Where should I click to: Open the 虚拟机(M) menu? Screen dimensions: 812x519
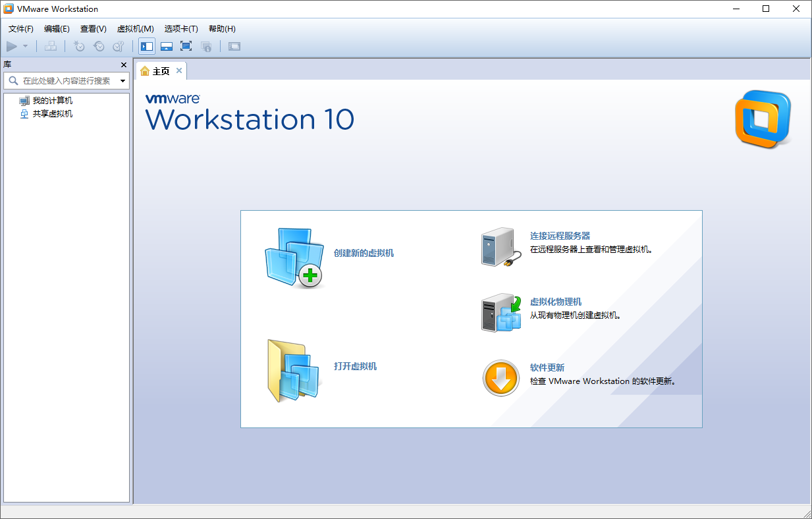[135, 28]
